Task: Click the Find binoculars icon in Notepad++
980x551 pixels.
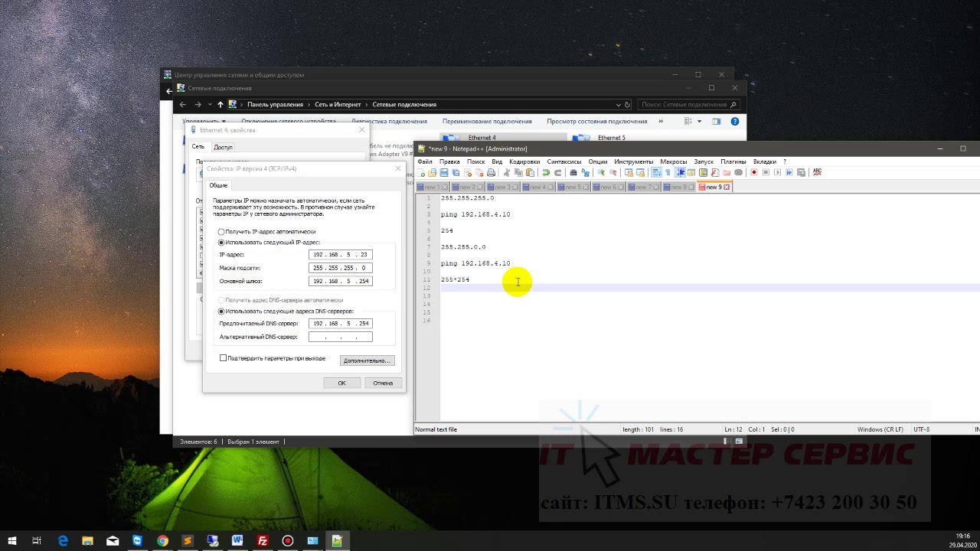Action: (x=573, y=172)
